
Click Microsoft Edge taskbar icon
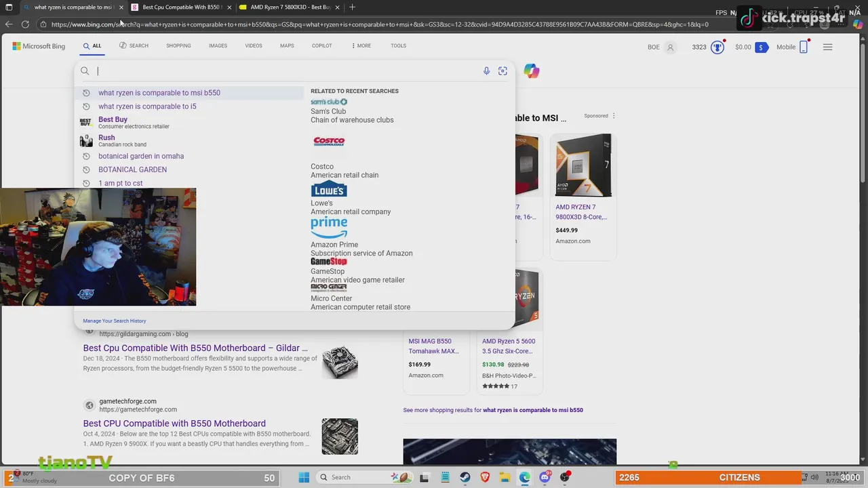[525, 477]
